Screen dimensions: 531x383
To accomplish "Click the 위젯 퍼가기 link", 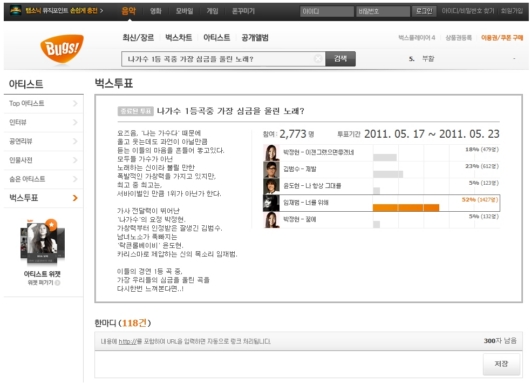I will pyautogui.click(x=41, y=283).
